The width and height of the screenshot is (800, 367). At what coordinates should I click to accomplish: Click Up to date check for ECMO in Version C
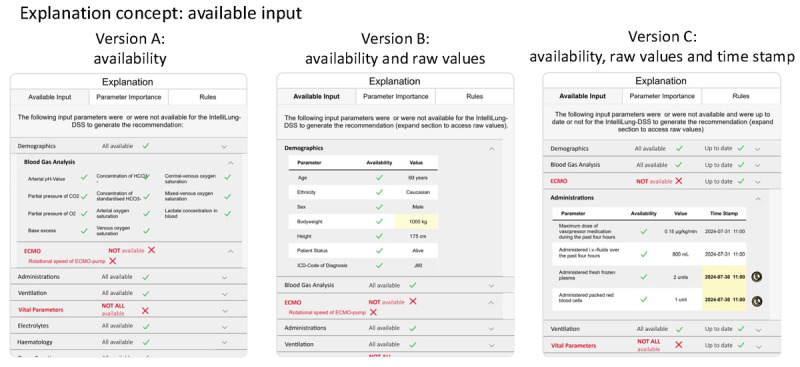[x=741, y=181]
